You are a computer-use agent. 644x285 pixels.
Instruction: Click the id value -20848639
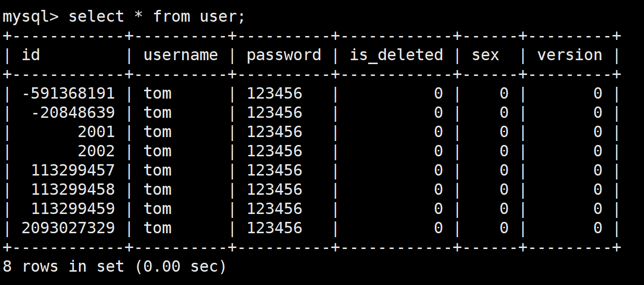73,112
